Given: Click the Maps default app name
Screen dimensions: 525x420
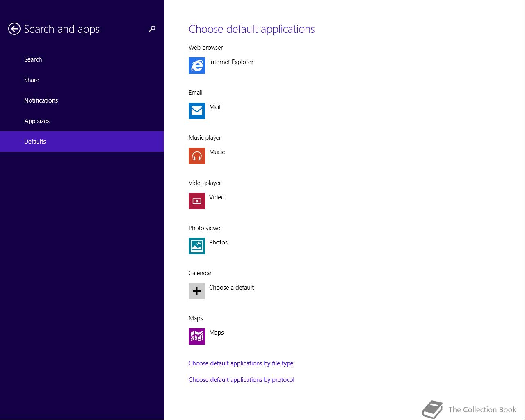Looking at the screenshot, I should coord(217,333).
